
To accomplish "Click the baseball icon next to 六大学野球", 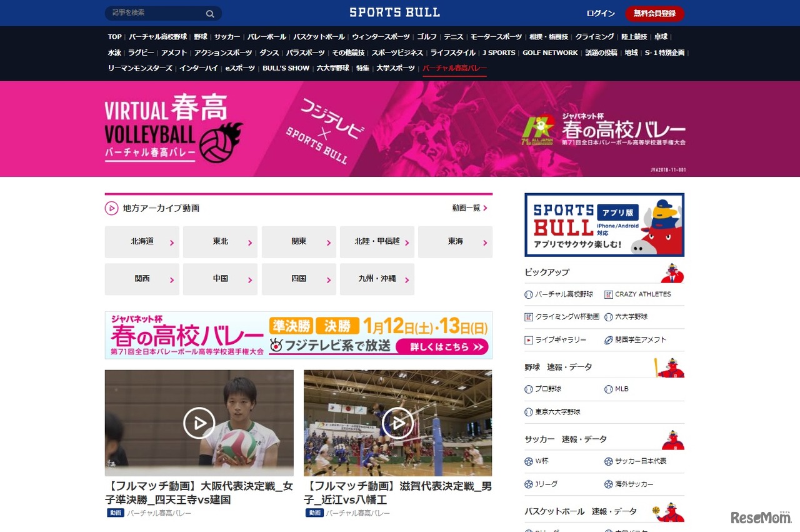I will pos(608,317).
